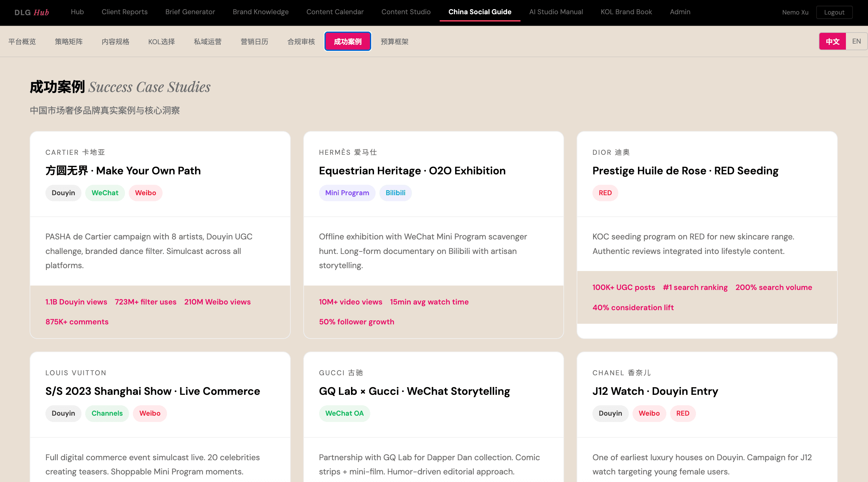Click the Channels tag on Louis Vuitton card
This screenshot has width=868, height=482.
coord(107,413)
